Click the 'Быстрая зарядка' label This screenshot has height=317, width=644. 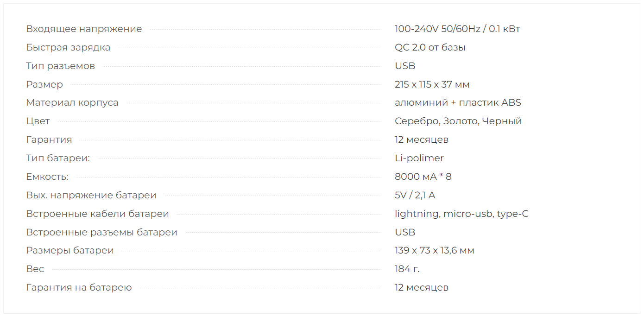pos(68,47)
